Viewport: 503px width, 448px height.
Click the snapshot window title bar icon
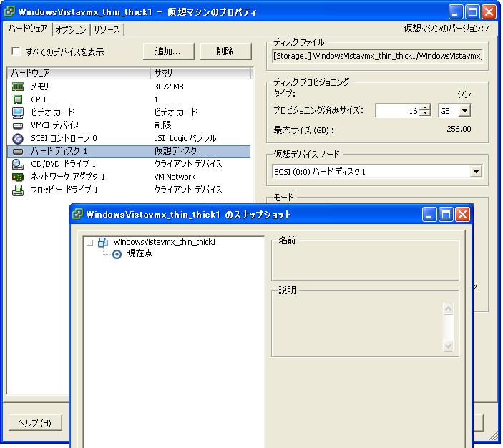[x=77, y=214]
